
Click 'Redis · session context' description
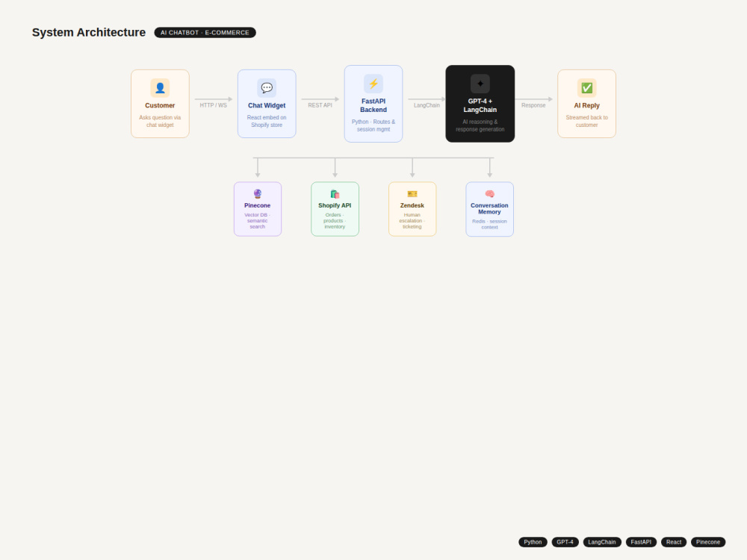[490, 224]
